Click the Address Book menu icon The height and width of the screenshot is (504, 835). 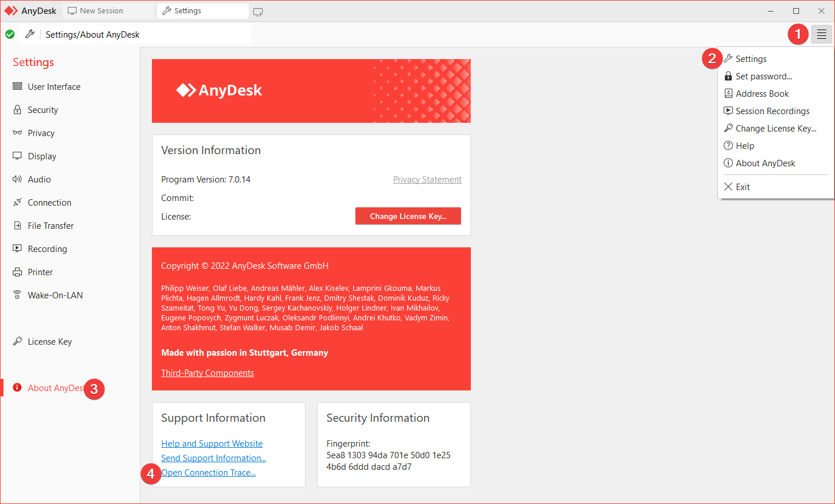[x=728, y=93]
